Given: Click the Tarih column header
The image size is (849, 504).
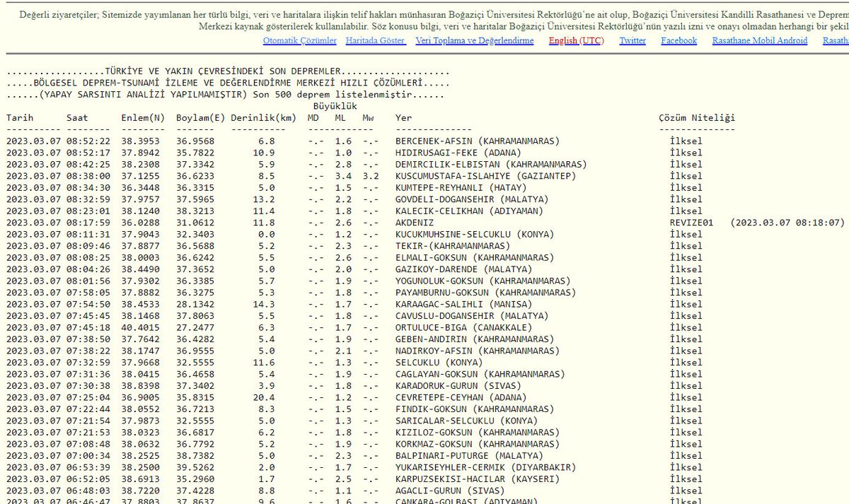Looking at the screenshot, I should tap(20, 118).
